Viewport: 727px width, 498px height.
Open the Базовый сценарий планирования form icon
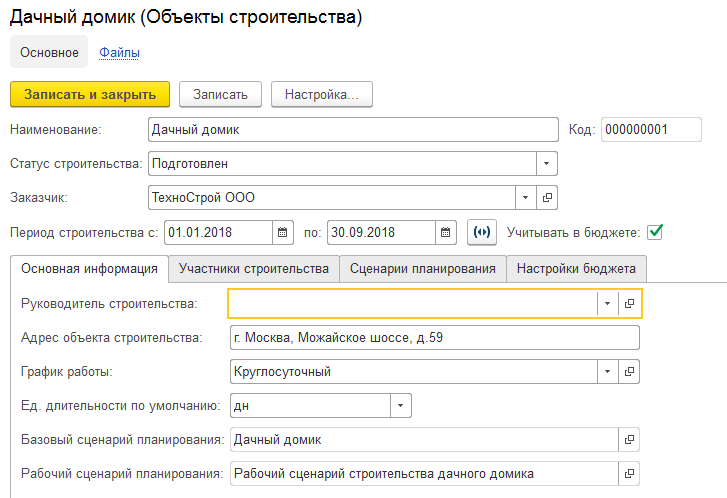[x=629, y=440]
